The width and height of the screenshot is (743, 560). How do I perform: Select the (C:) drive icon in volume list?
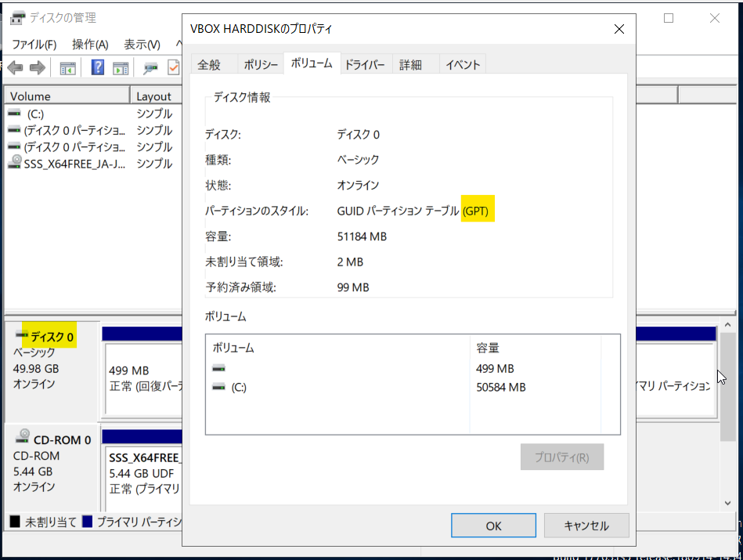[x=15, y=114]
